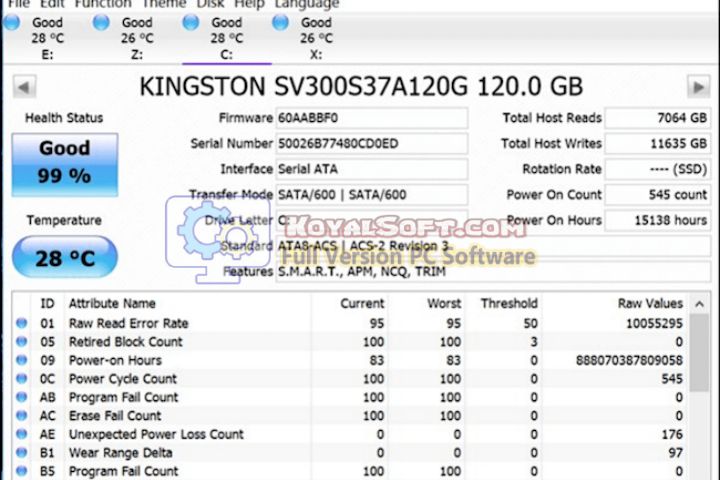This screenshot has width=720, height=480.
Task: Click the E: drive status orb
Action: tap(12, 23)
